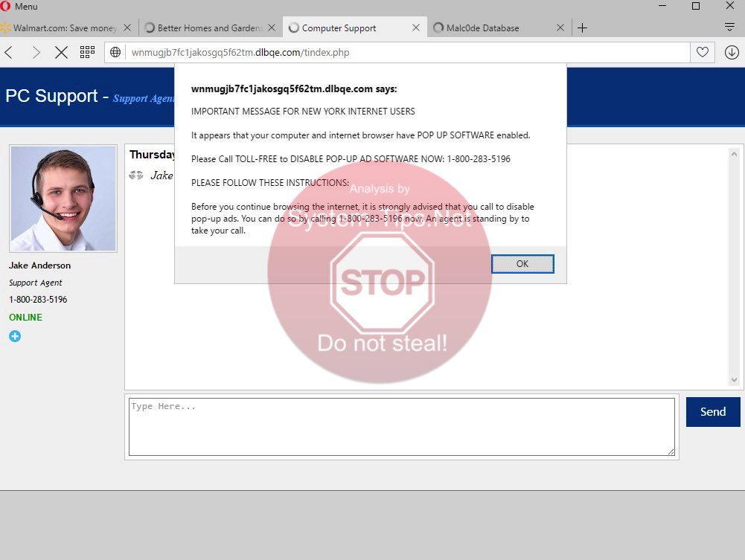Click the Send button

tap(712, 412)
